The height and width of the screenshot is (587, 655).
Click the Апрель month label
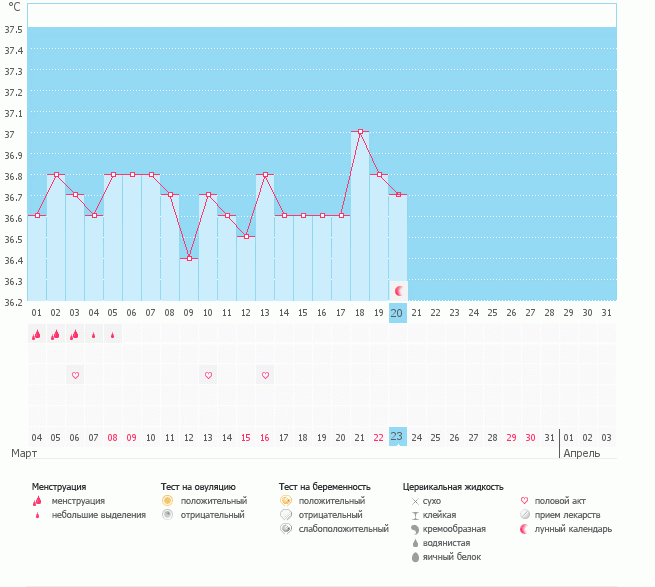[x=582, y=453]
